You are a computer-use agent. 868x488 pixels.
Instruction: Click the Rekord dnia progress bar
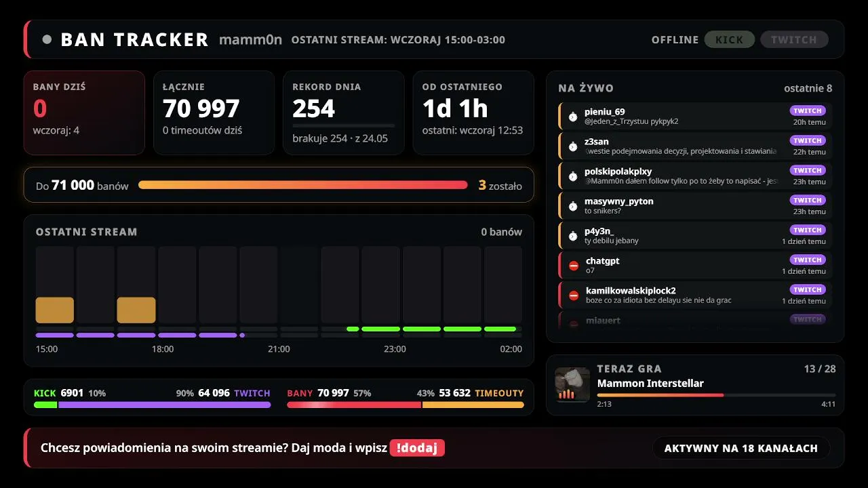343,125
